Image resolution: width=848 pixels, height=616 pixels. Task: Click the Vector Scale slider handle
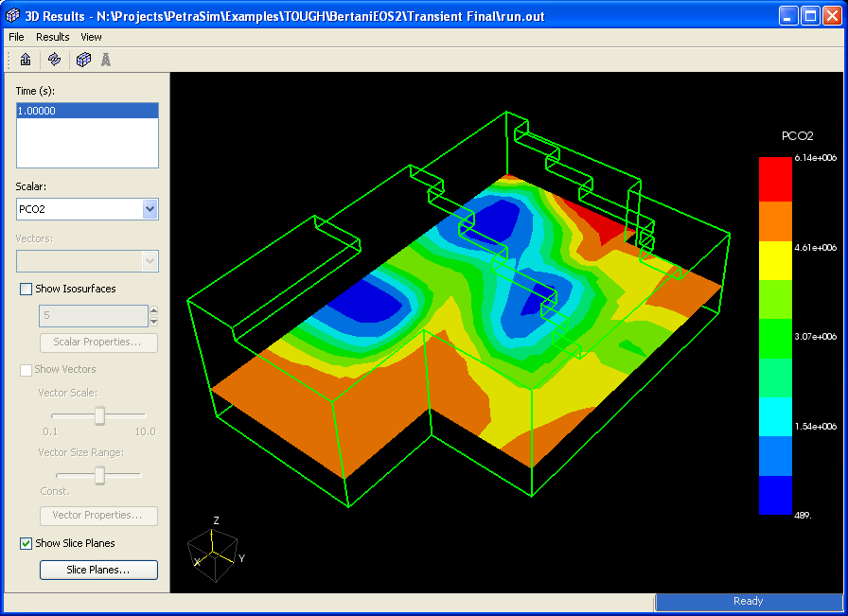pyautogui.click(x=98, y=415)
